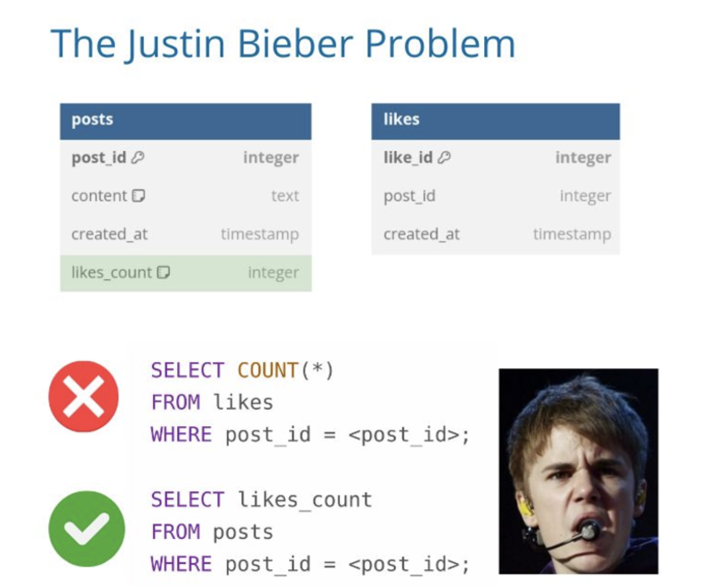Screen dimensions: 702x588
Task: Click the SELECT COUNT(*) code line
Action: pos(242,370)
